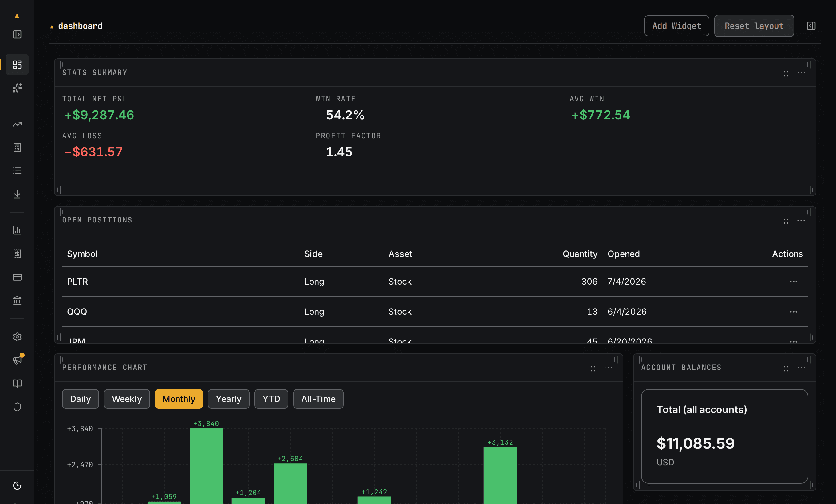Viewport: 836px width, 504px height.
Task: Click the +2,504 chart bar
Action: [290, 484]
